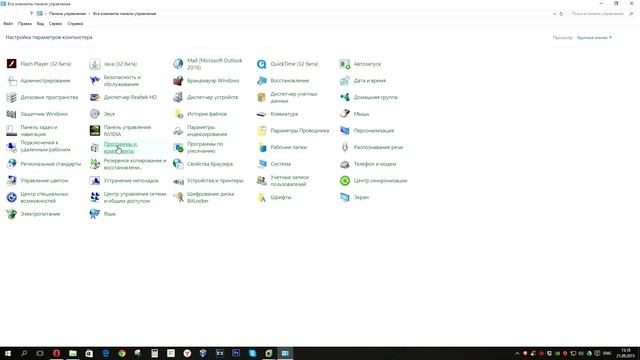Open Программы по умолчанию link
640x360 pixels.
tap(205, 147)
